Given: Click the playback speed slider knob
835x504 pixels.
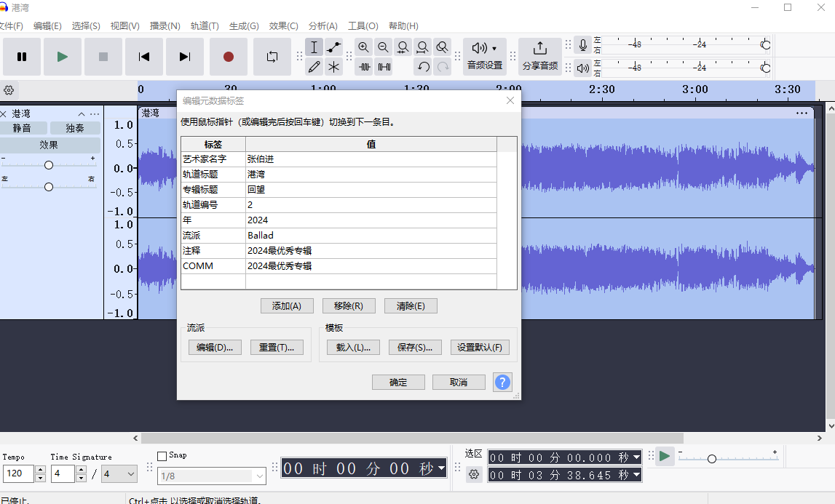Looking at the screenshot, I should coord(712,459).
